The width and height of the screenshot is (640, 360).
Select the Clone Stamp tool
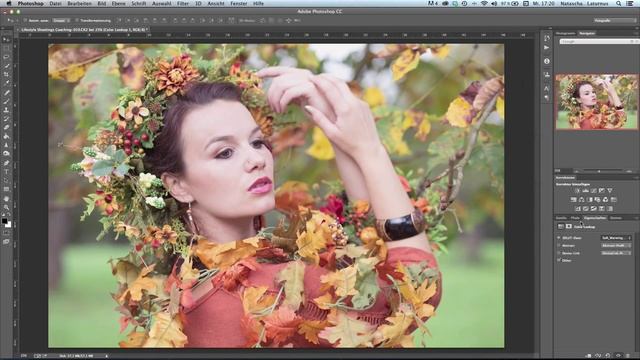[x=6, y=110]
